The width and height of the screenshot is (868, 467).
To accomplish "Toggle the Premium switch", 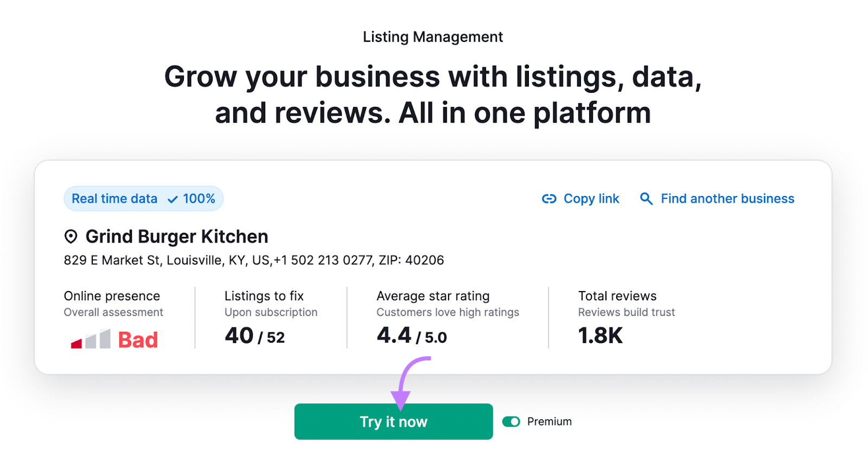I will pyautogui.click(x=511, y=421).
